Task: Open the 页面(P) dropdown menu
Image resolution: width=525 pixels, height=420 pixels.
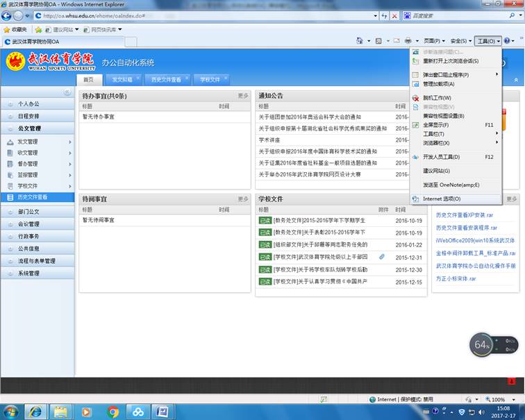Action: (x=434, y=42)
